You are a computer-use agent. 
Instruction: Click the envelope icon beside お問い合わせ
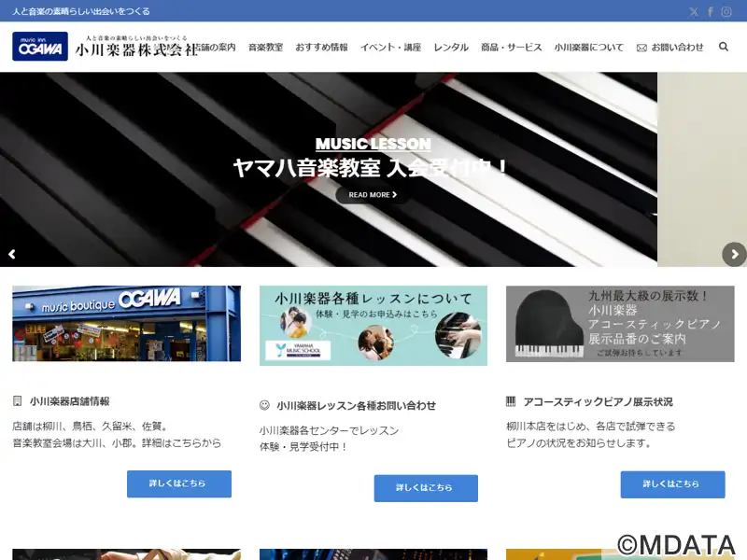(x=641, y=48)
